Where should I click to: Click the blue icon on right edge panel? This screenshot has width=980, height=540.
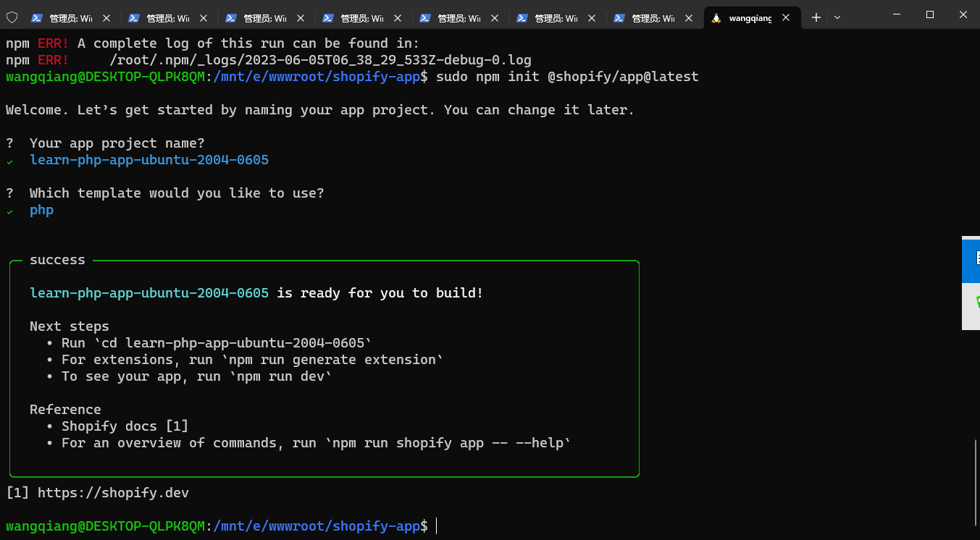click(x=973, y=258)
